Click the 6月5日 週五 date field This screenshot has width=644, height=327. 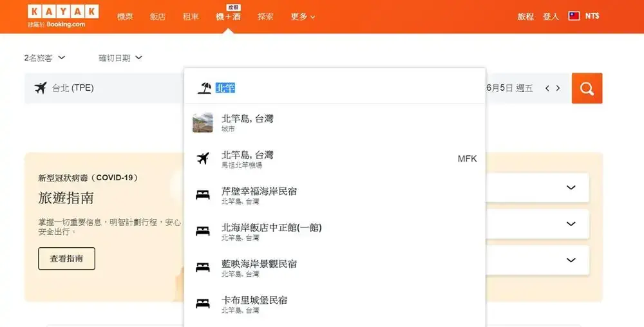[x=509, y=88]
